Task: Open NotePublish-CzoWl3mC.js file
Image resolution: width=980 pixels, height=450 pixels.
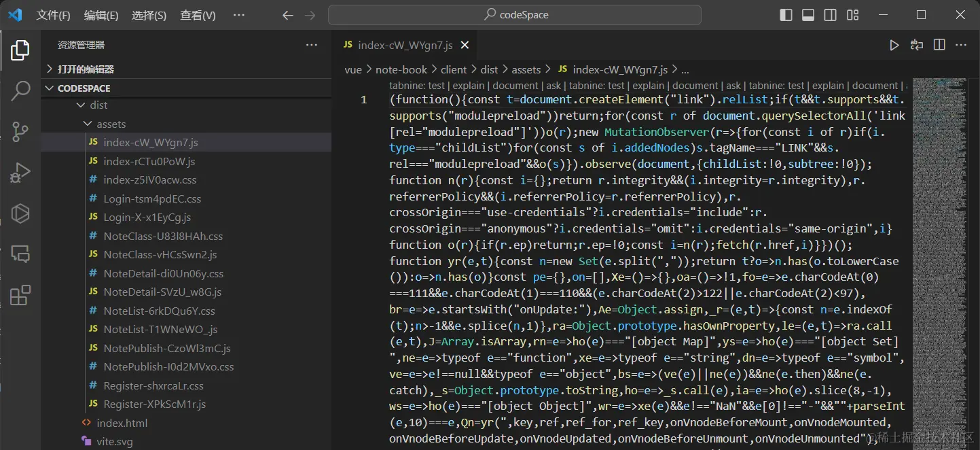Action: [186, 349]
